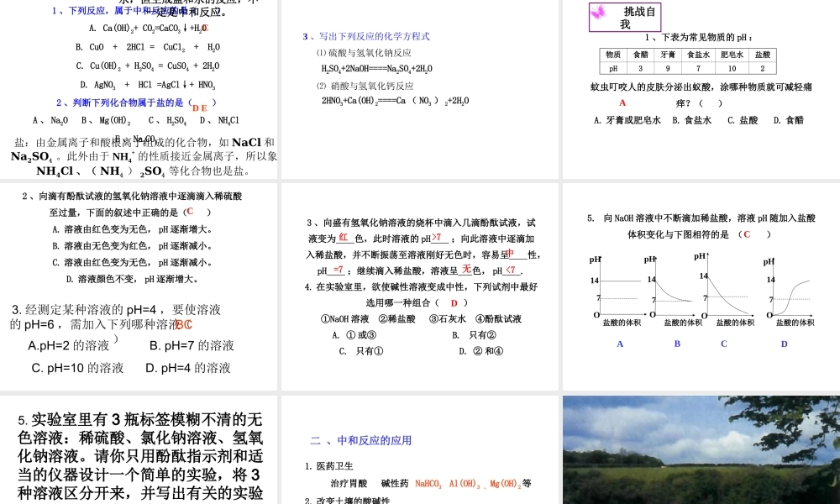Click table header cell 肥皂水

[732, 55]
